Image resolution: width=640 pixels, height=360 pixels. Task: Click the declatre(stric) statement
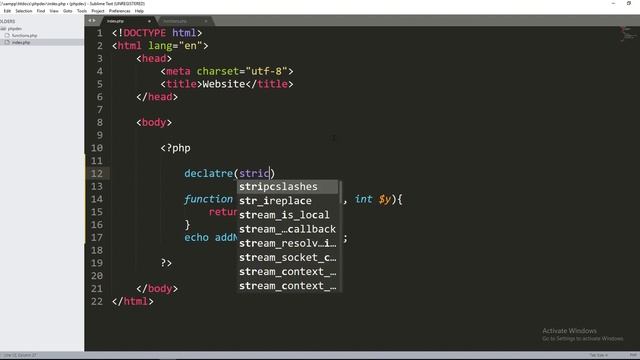click(230, 173)
